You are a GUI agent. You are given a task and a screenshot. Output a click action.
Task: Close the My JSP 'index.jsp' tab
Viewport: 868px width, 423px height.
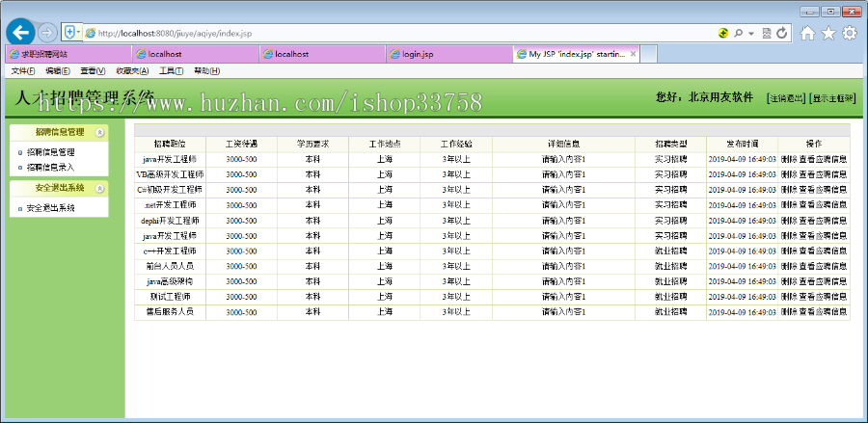[x=634, y=54]
